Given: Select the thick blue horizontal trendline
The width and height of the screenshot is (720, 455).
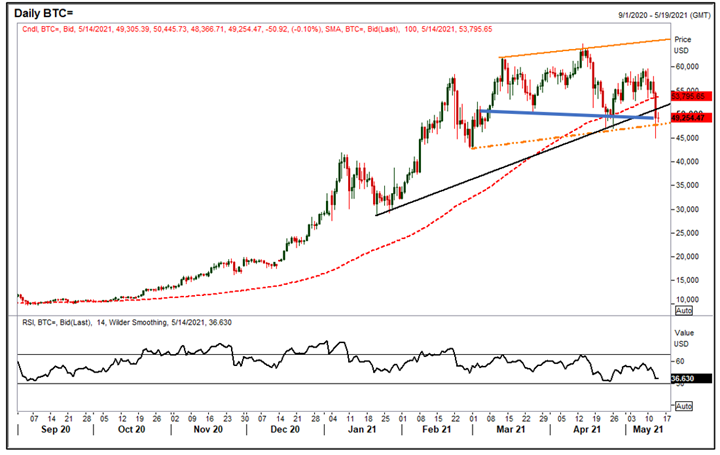Looking at the screenshot, I should click(567, 114).
